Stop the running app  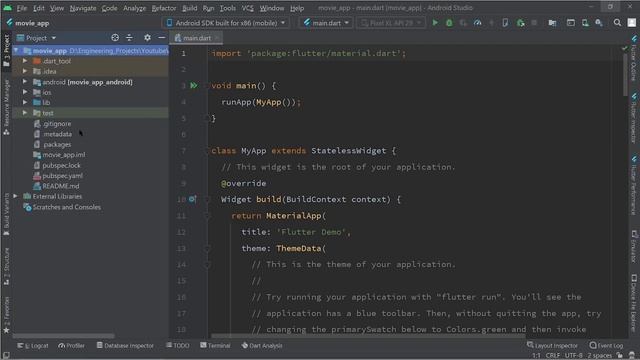(x=534, y=23)
